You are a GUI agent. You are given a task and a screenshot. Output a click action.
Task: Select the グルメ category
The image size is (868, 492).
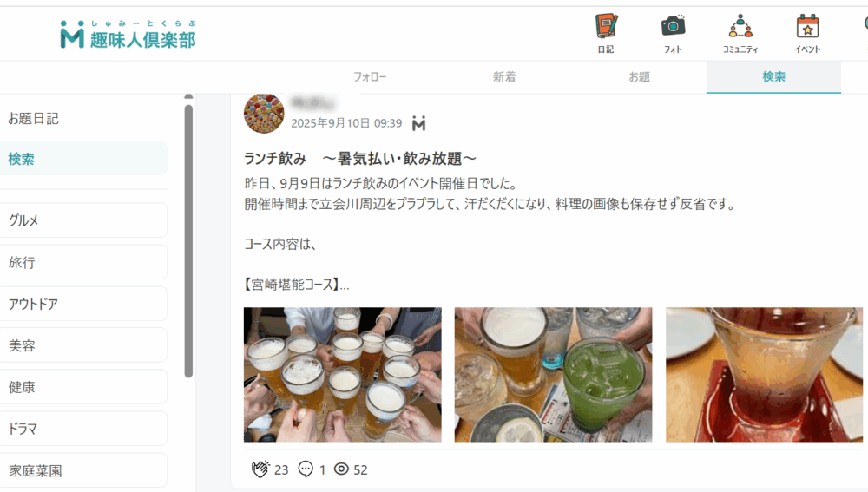[83, 220]
